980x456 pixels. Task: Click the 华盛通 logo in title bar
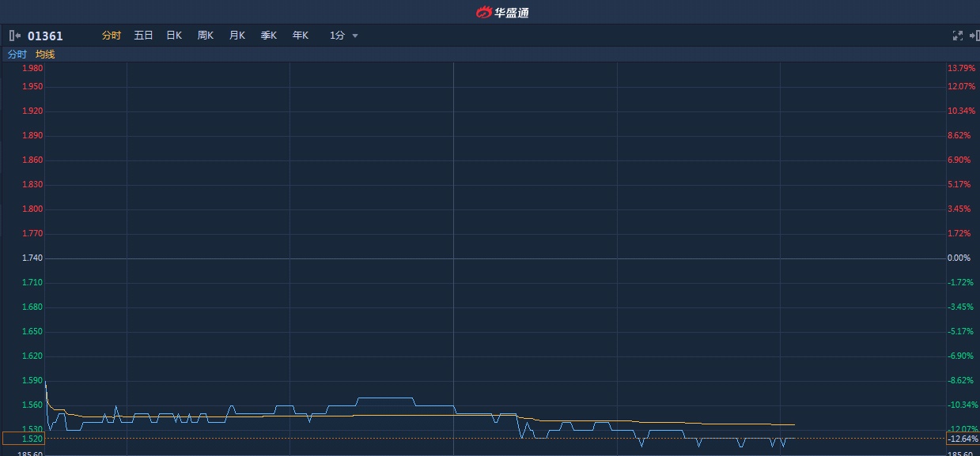pos(502,12)
